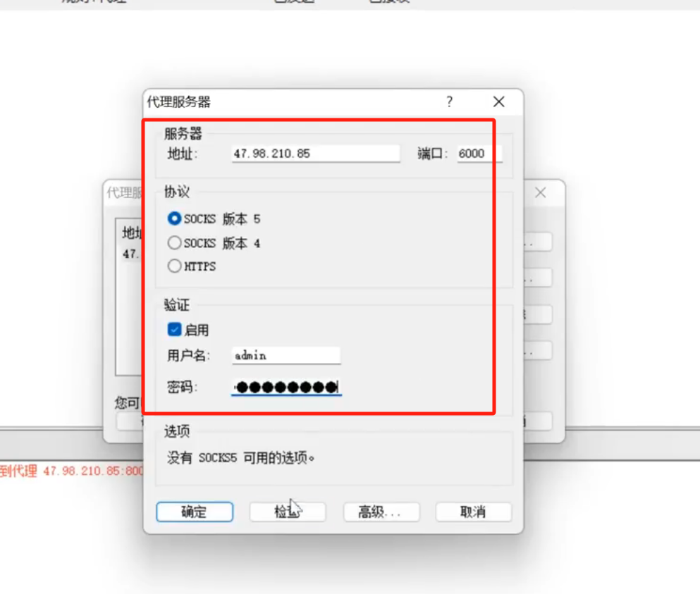
Task: Select the SOCKS 版本 4 radio button
Action: pos(174,243)
